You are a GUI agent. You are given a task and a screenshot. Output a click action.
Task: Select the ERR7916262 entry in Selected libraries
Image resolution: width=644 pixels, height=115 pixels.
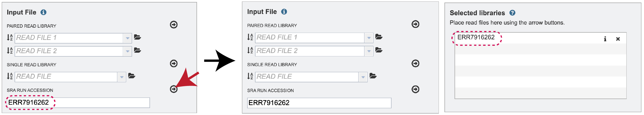(476, 37)
